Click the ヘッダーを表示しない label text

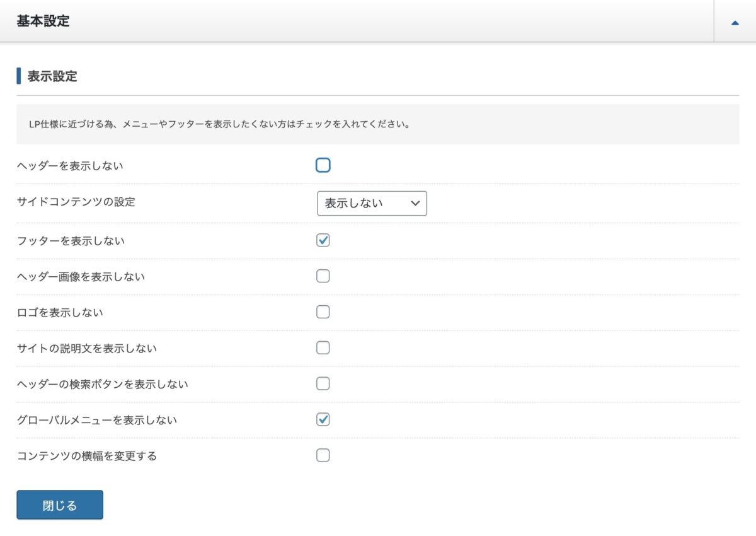click(69, 165)
